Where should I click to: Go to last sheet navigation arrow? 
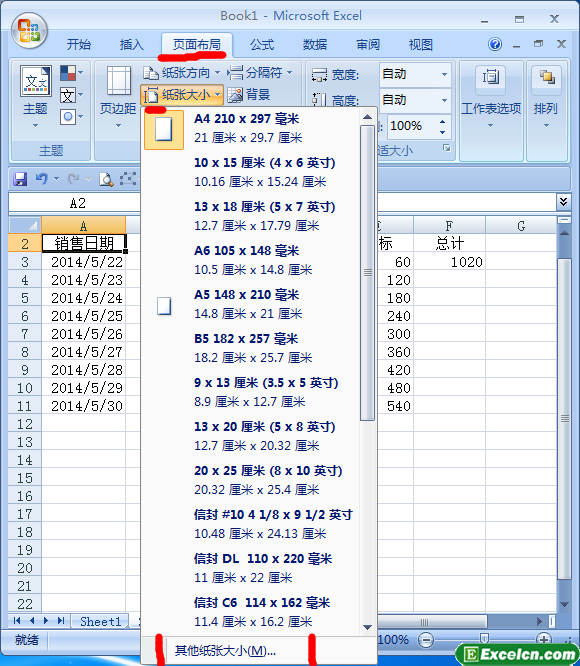coord(61,621)
